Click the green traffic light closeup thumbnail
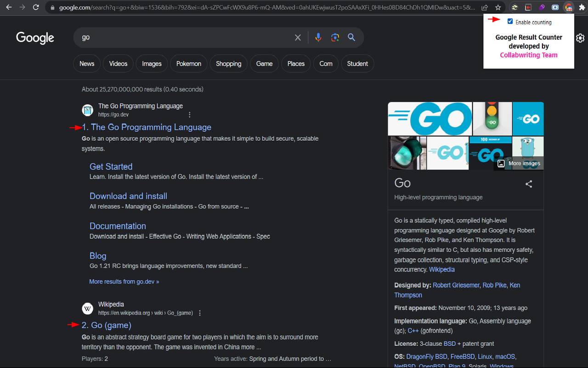The height and width of the screenshot is (368, 588). (407, 153)
